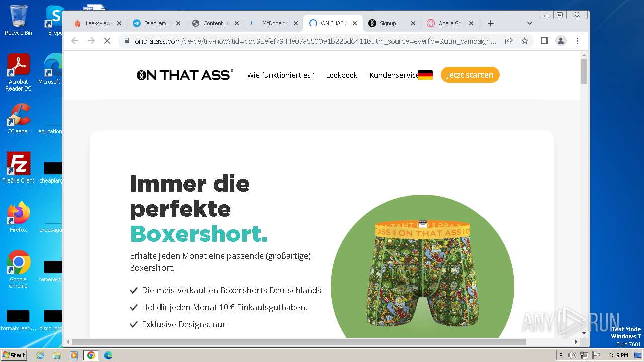Bookmark this page with star
The width and height of the screenshot is (644, 362).
click(525, 41)
